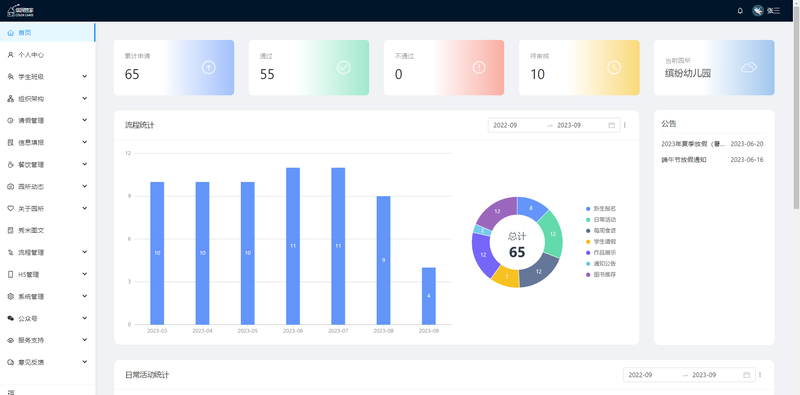Click the 学生班级 sidebar icon

pos(11,77)
